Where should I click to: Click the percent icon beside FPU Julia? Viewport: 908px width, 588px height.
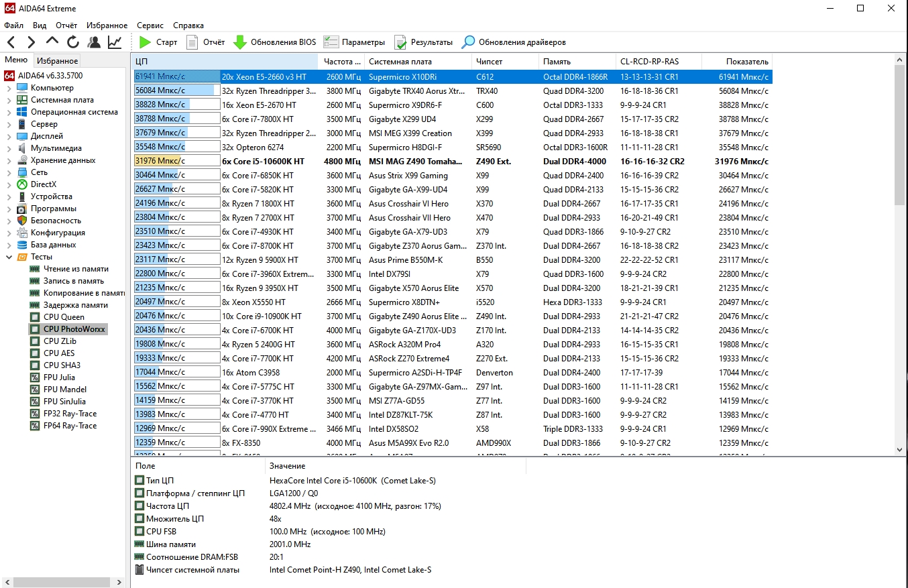[35, 377]
